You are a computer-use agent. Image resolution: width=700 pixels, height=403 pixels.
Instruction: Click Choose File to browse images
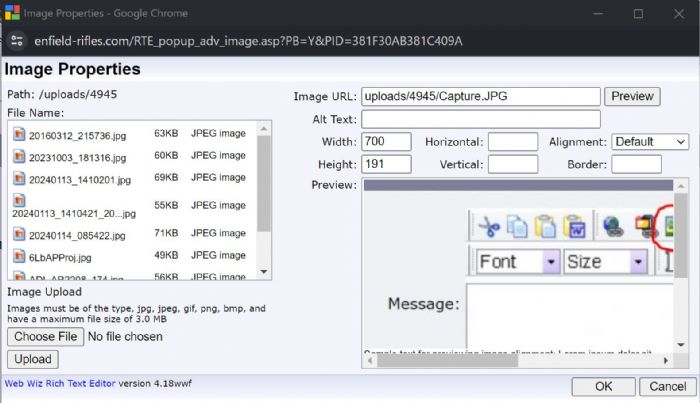pyautogui.click(x=45, y=337)
